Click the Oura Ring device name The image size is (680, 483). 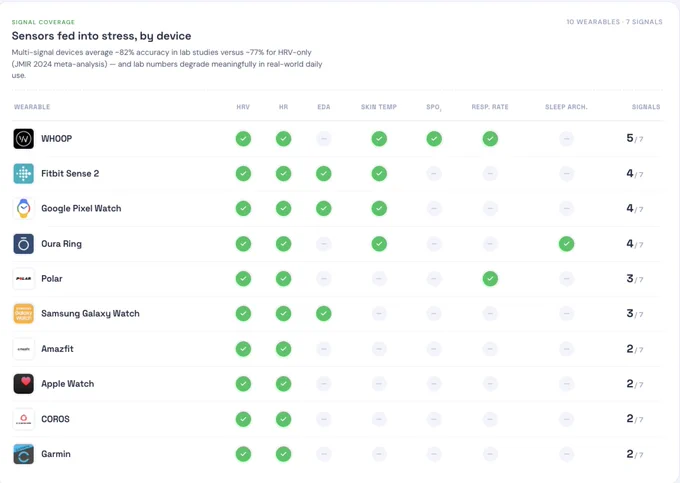(61, 244)
